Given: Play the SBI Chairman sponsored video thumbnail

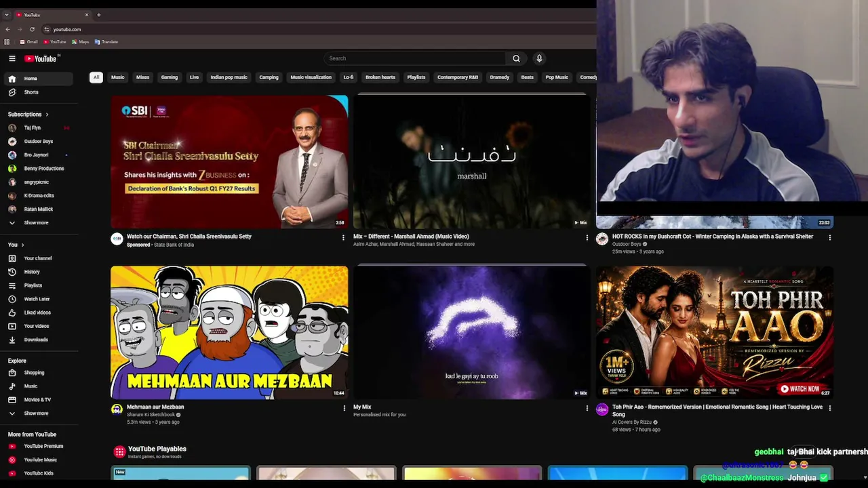Looking at the screenshot, I should pos(229,161).
